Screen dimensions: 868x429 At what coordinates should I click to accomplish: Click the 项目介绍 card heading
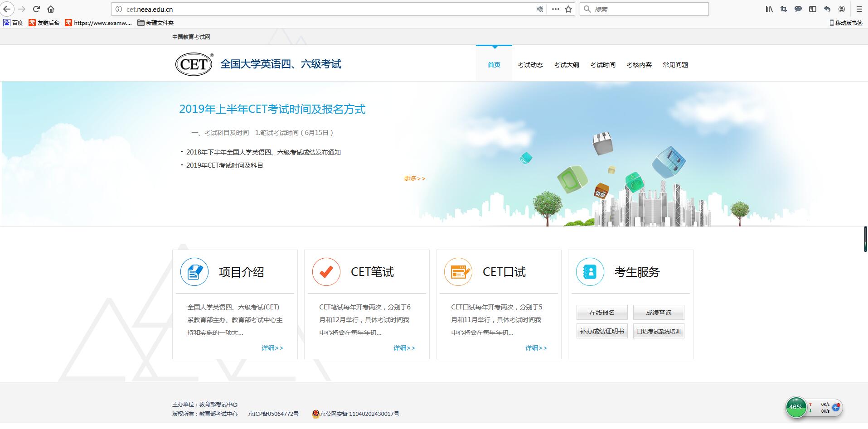[x=241, y=272]
